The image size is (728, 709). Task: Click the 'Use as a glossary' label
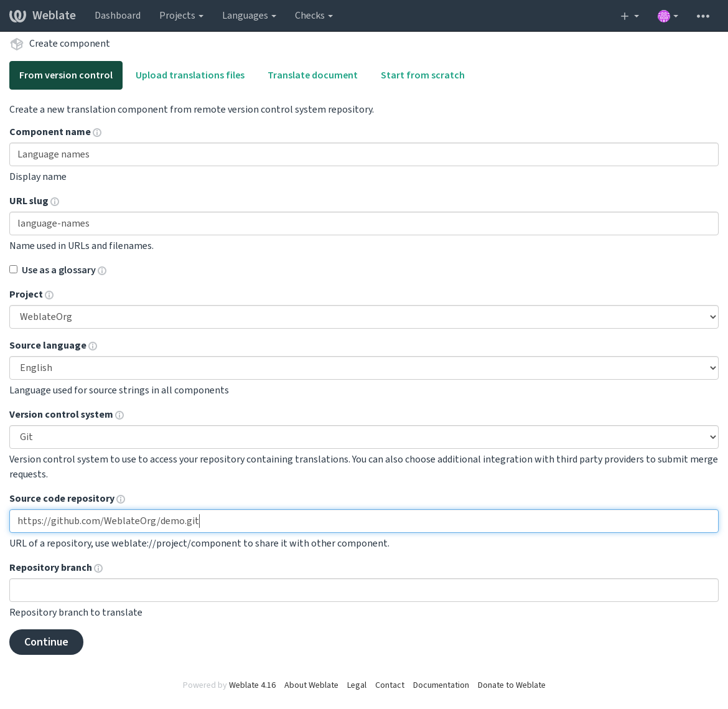(58, 270)
